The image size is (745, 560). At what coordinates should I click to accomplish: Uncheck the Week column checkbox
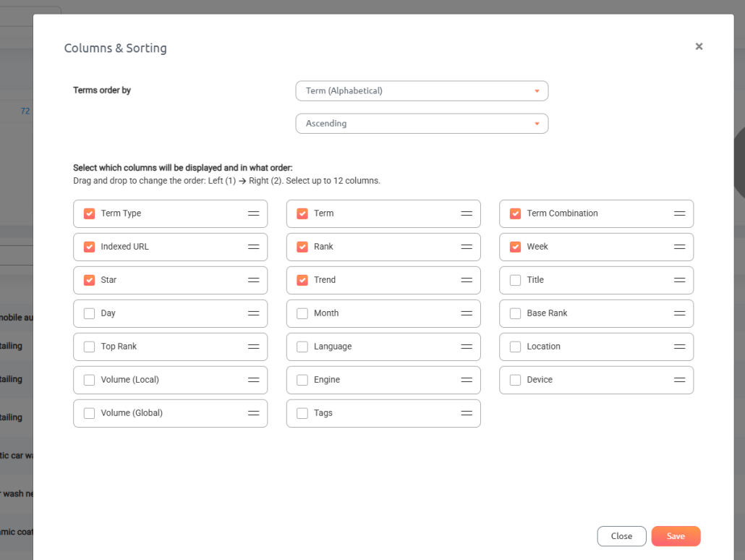point(515,247)
